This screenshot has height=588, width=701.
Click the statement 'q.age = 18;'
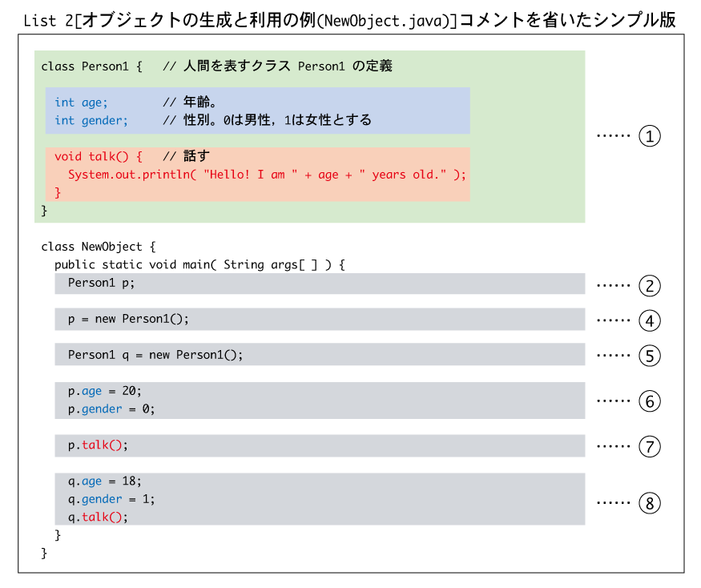[x=105, y=481]
